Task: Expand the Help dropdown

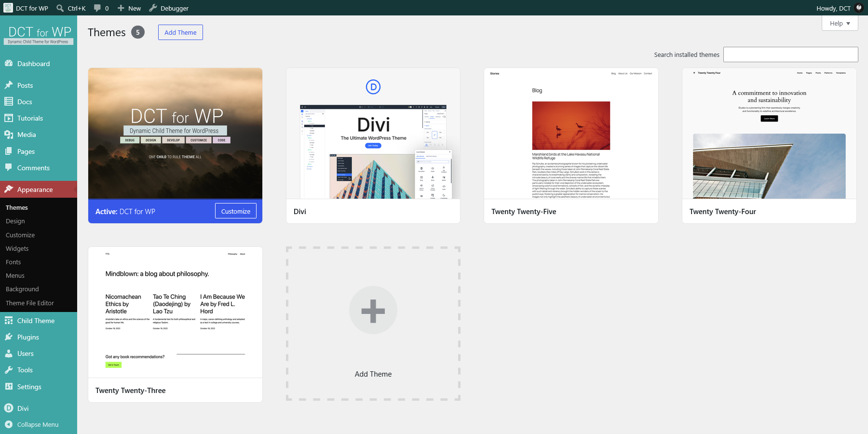Action: (840, 23)
